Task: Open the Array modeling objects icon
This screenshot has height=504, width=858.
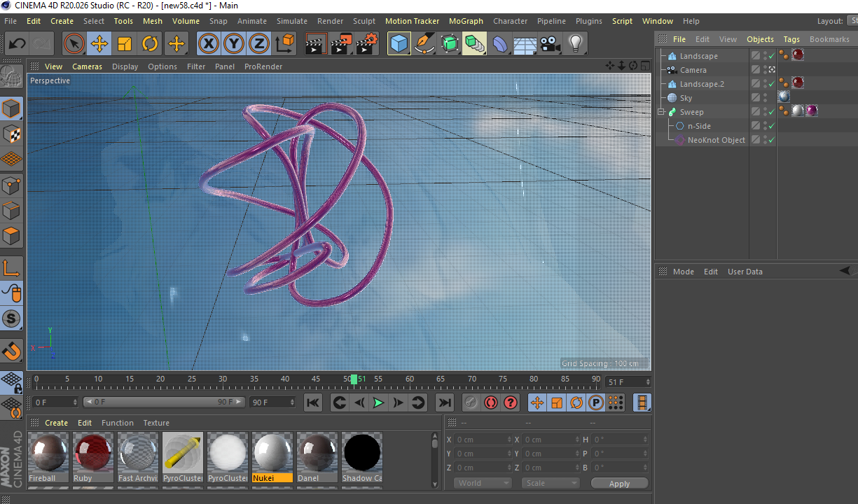Action: 475,44
